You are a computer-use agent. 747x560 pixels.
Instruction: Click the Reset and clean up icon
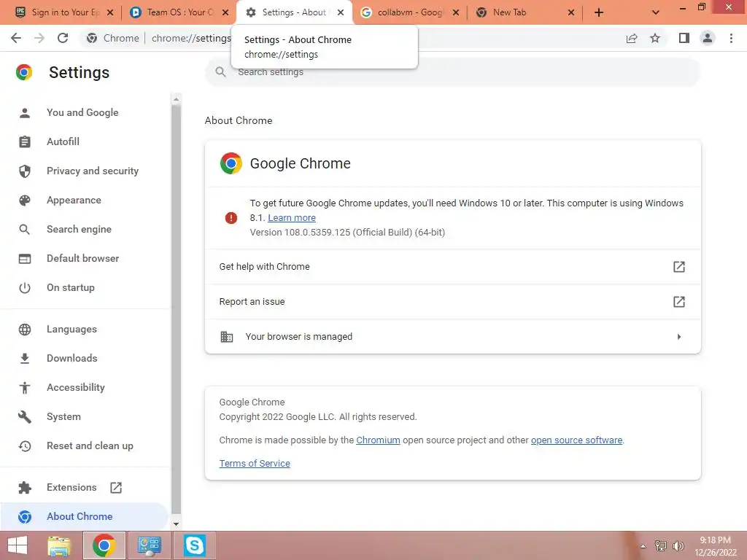click(x=24, y=446)
